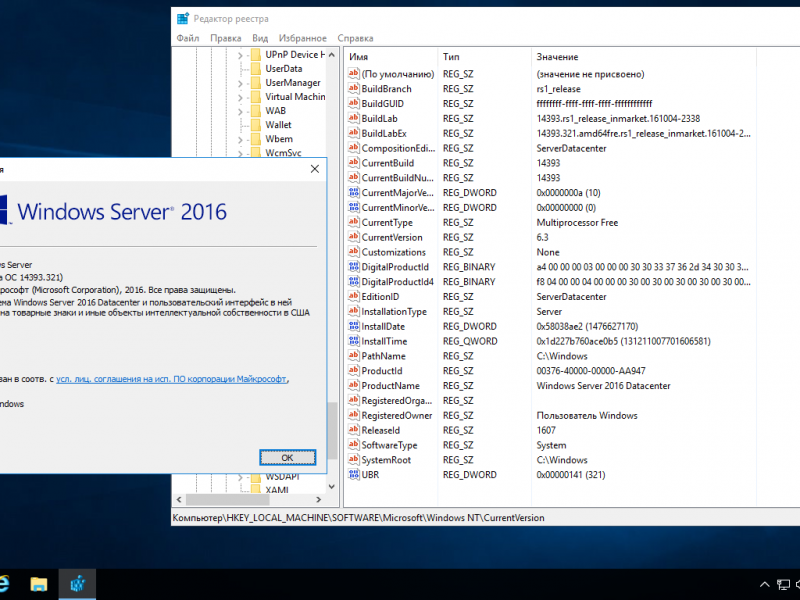Expand the Wbem key
This screenshot has height=600, width=800.
coord(240,139)
